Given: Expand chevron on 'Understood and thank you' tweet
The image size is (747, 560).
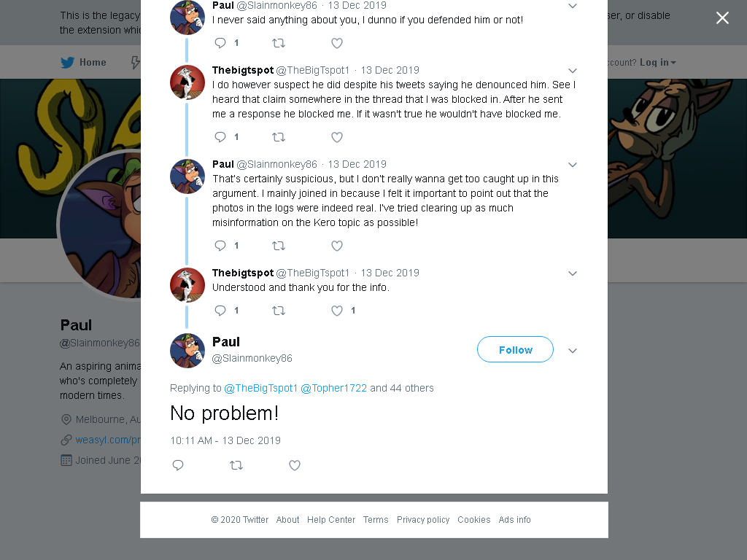Looking at the screenshot, I should click(573, 273).
